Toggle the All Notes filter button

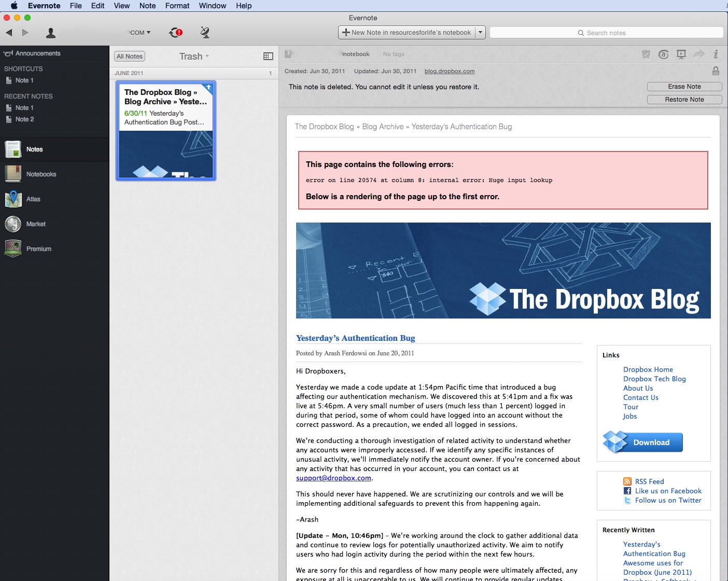(x=130, y=57)
